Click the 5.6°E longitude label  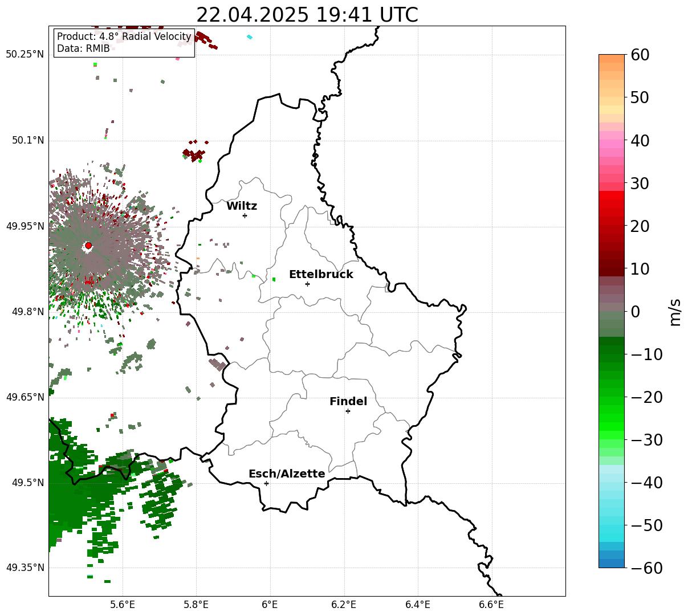point(123,605)
